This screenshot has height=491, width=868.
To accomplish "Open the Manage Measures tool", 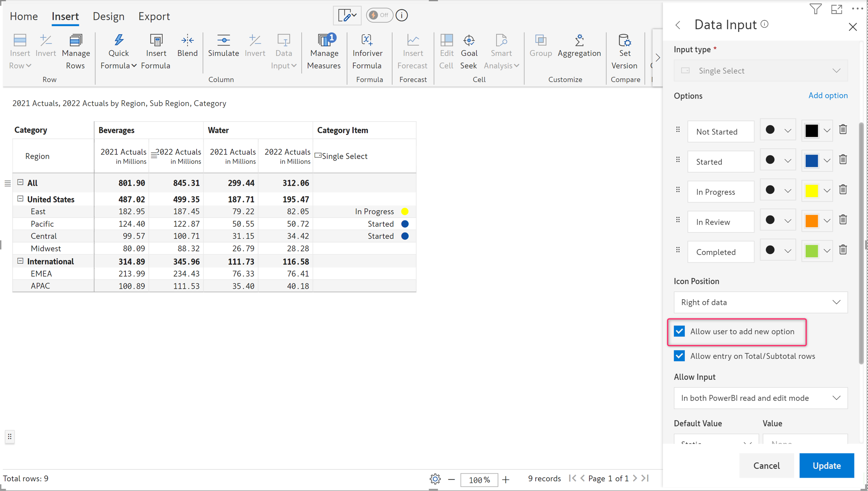I will tap(324, 41).
